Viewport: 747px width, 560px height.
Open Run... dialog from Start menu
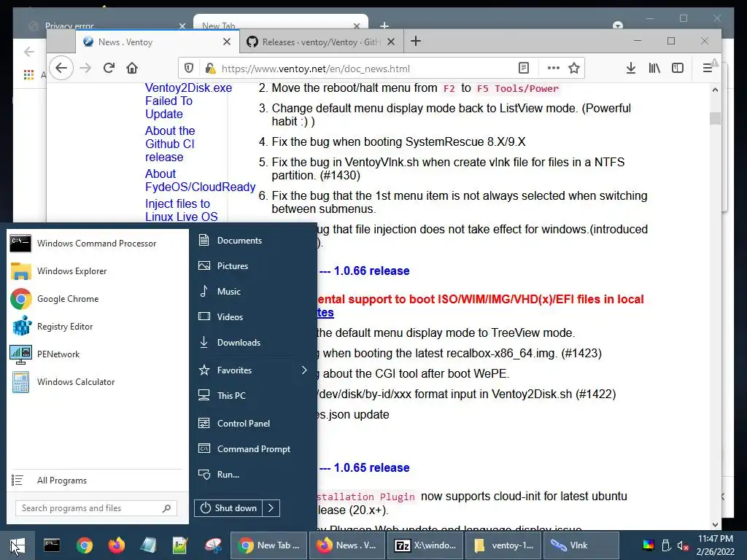click(x=253, y=474)
